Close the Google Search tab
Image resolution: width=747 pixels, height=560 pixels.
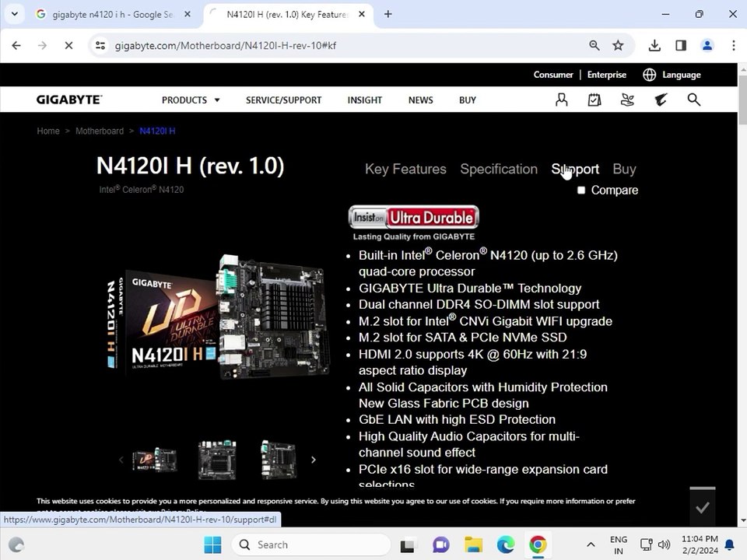[x=188, y=14]
